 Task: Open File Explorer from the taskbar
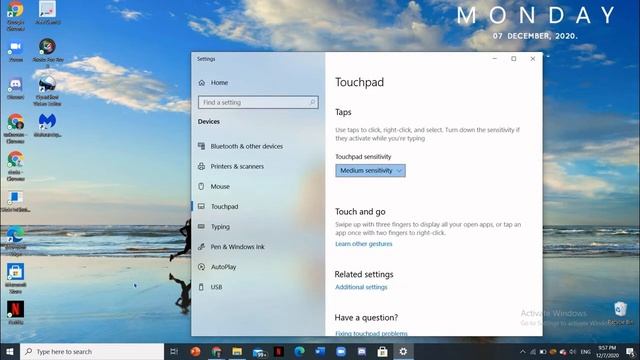[237, 351]
